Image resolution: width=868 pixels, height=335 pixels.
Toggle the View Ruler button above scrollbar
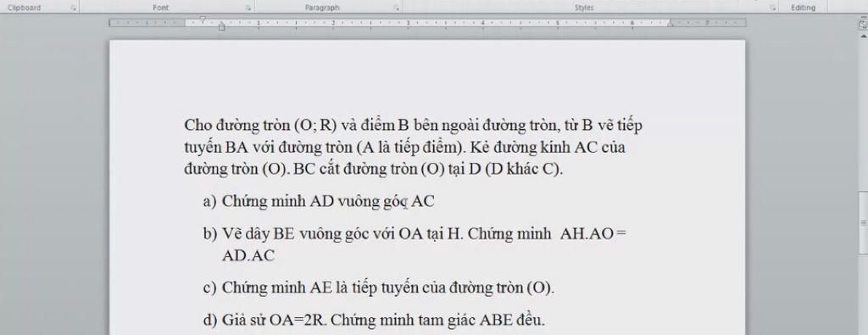(862, 25)
